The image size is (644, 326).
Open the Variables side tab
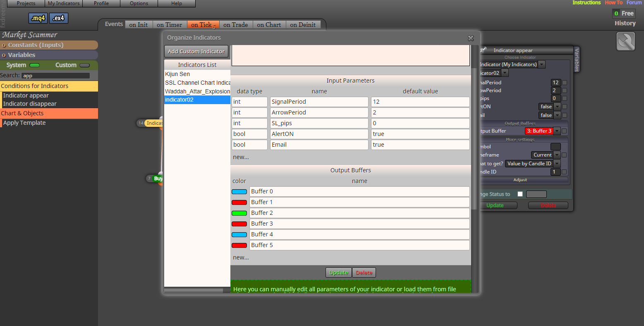coord(577,59)
